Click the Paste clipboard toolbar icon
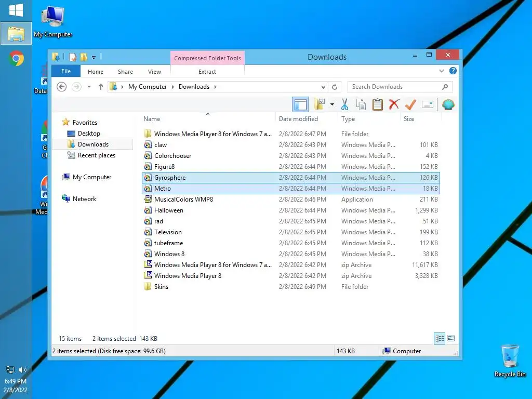This screenshot has width=532, height=399. click(377, 104)
